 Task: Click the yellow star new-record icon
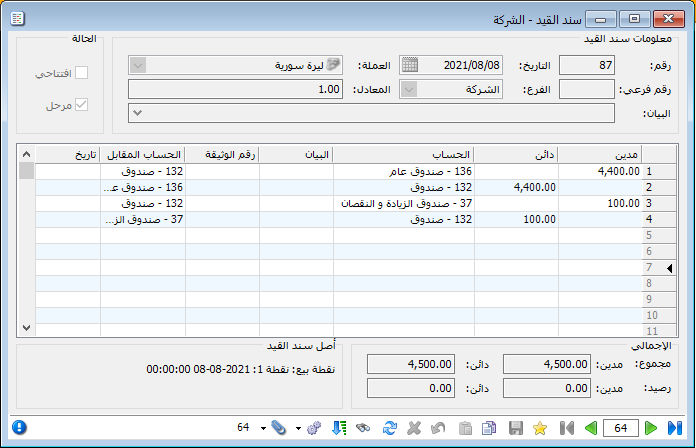(540, 428)
